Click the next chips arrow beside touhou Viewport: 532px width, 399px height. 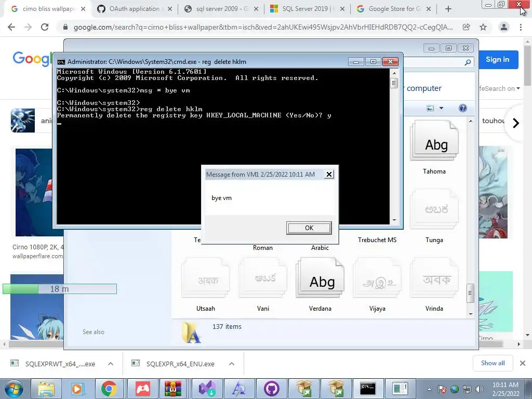pos(516,123)
